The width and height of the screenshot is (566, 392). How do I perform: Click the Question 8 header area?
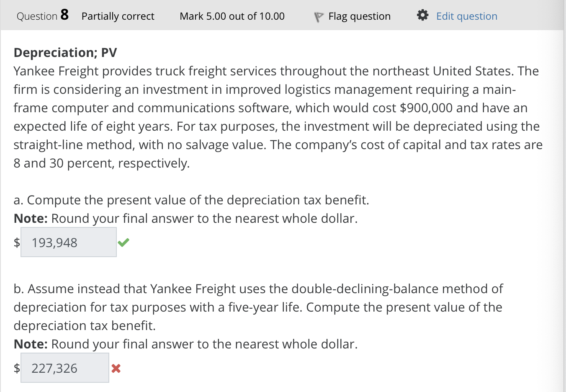(43, 15)
